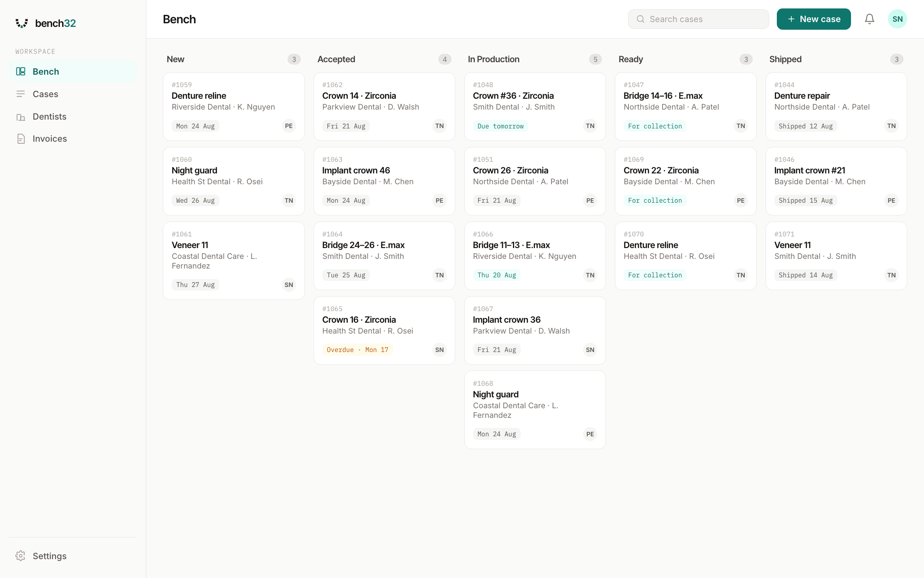Image resolution: width=924 pixels, height=578 pixels.
Task: Click the Shipped 12 Aug tag
Action: click(x=806, y=126)
